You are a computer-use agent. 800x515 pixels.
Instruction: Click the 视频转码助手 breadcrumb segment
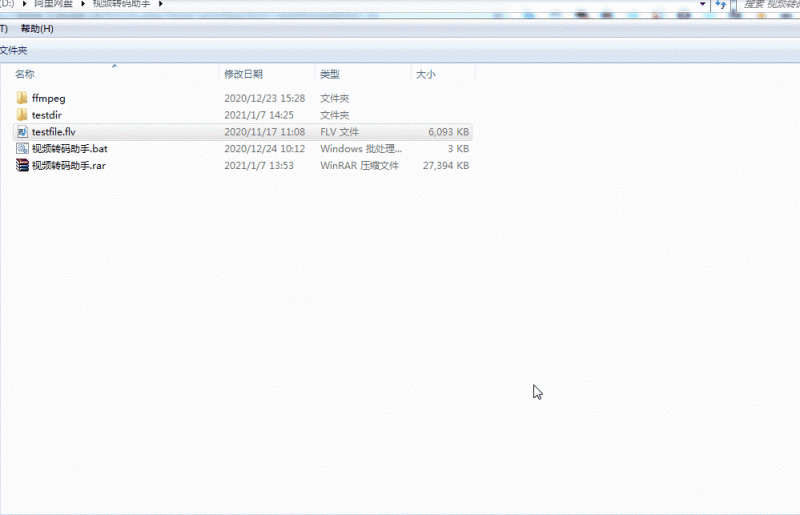click(x=122, y=5)
